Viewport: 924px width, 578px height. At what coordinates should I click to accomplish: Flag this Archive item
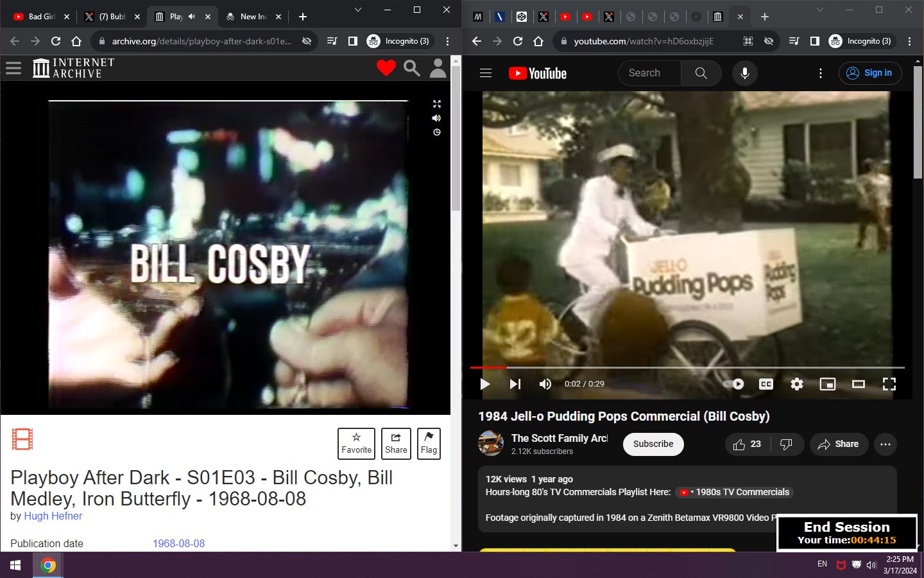click(x=429, y=444)
